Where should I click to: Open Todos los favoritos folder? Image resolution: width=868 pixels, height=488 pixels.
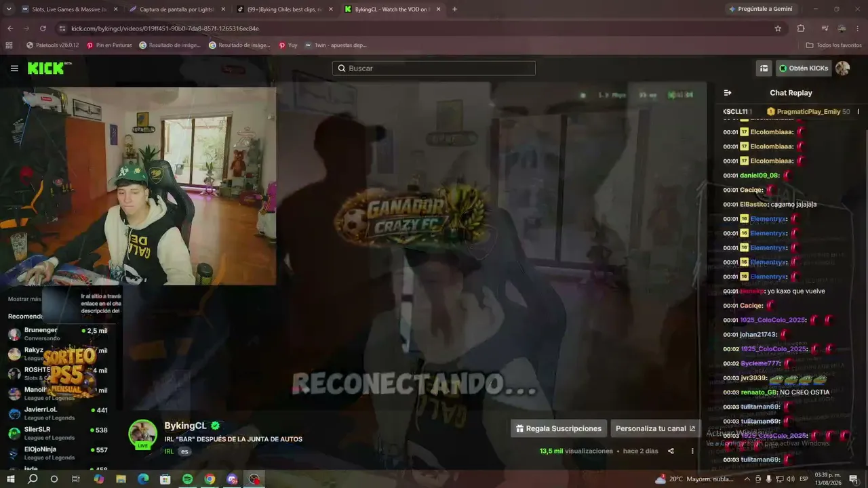tap(833, 45)
